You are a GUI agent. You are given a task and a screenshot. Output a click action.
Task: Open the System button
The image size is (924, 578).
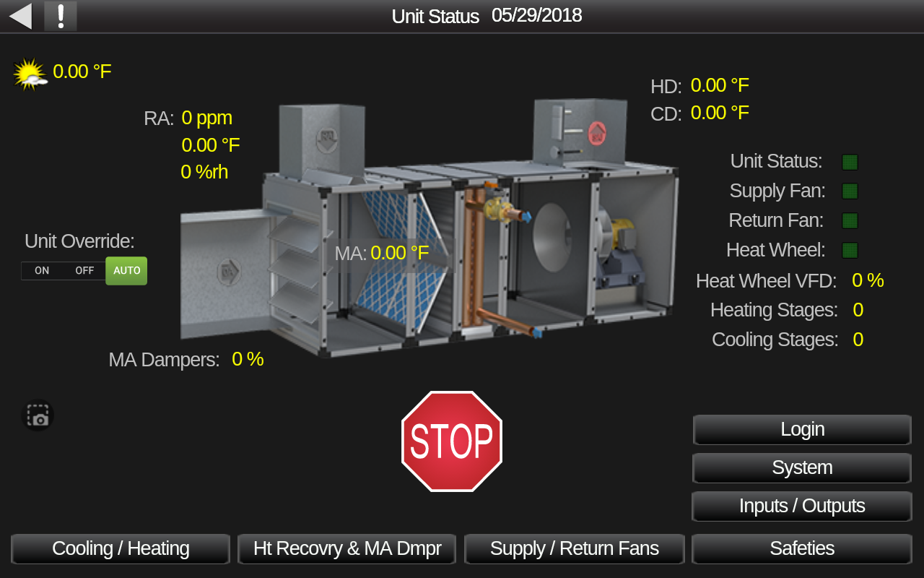[x=802, y=468]
